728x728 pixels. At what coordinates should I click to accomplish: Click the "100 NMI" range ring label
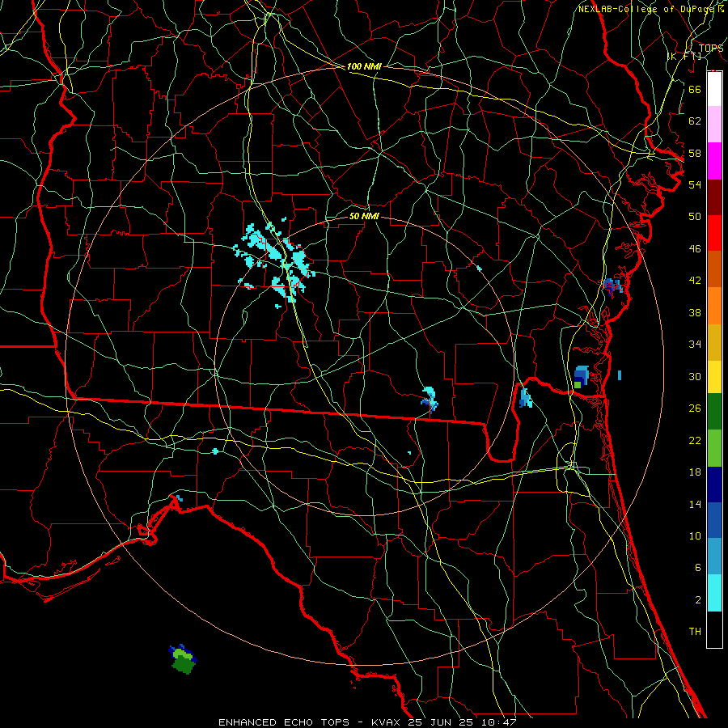364,66
